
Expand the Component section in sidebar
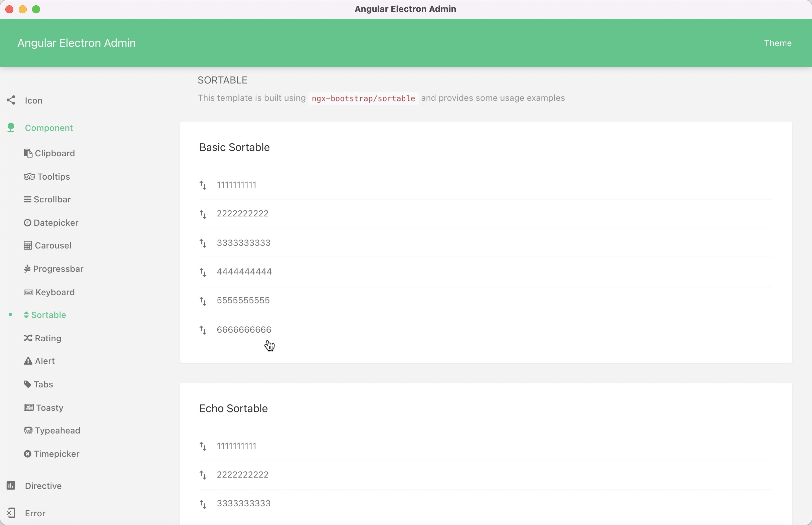pyautogui.click(x=48, y=127)
